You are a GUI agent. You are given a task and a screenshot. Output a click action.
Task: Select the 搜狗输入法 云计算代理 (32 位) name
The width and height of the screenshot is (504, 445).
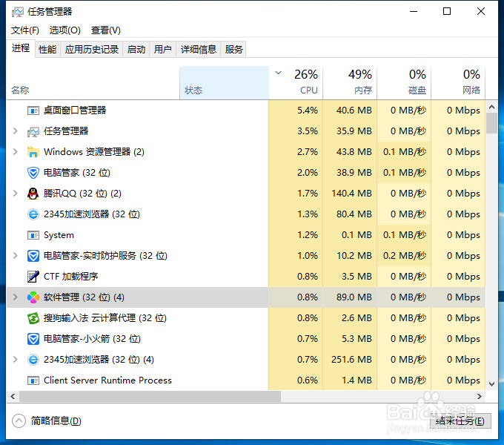coord(105,318)
